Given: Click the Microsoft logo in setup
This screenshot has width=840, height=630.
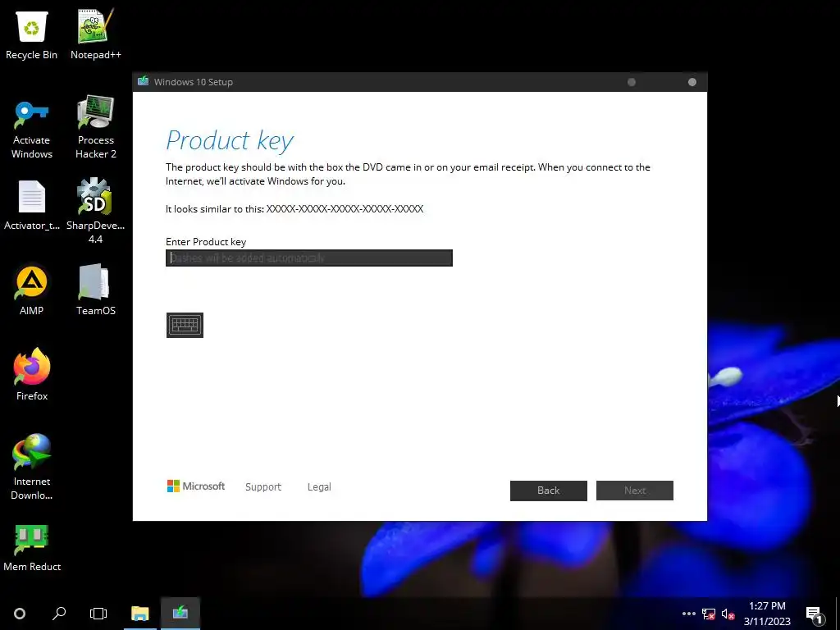Looking at the screenshot, I should coord(196,486).
